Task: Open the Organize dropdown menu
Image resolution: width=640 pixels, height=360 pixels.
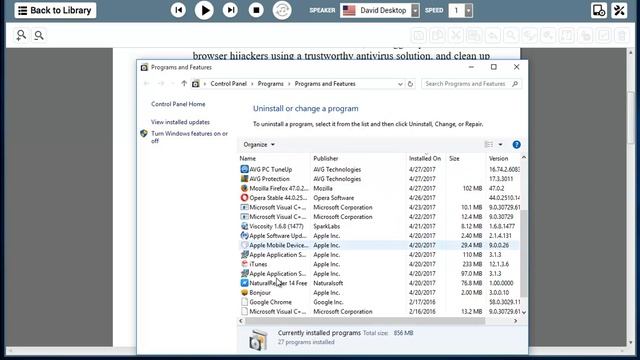Action: point(259,144)
